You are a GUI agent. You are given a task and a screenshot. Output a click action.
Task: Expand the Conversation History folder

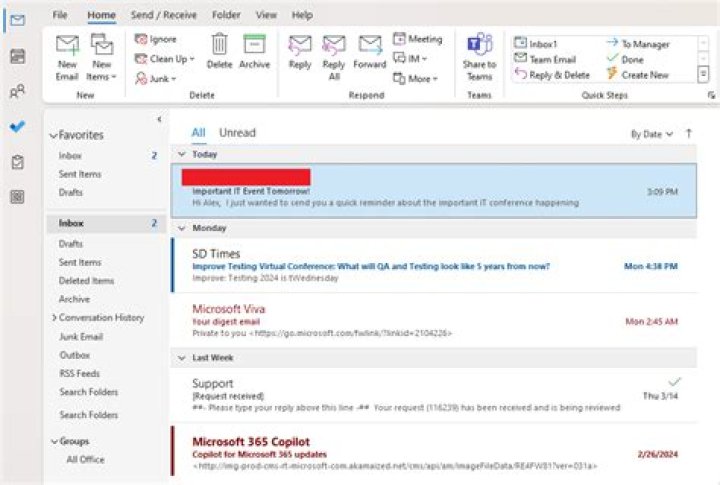pyautogui.click(x=54, y=318)
